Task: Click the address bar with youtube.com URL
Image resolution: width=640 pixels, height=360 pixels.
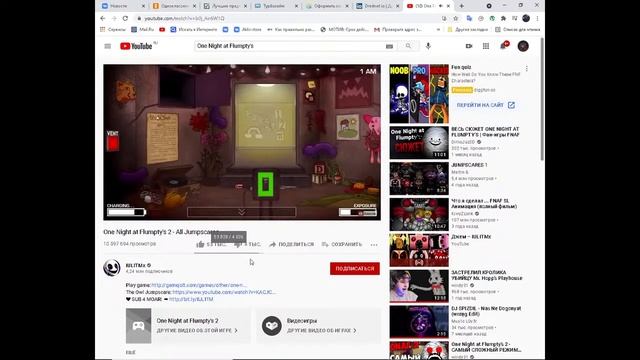Action: click(286, 18)
